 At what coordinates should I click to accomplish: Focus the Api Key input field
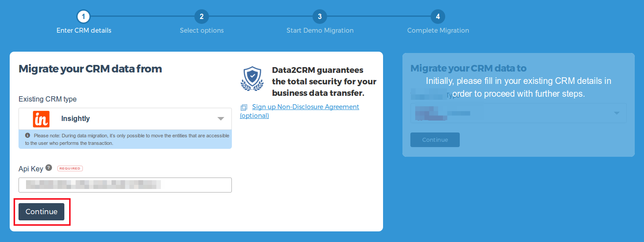pyautogui.click(x=125, y=185)
